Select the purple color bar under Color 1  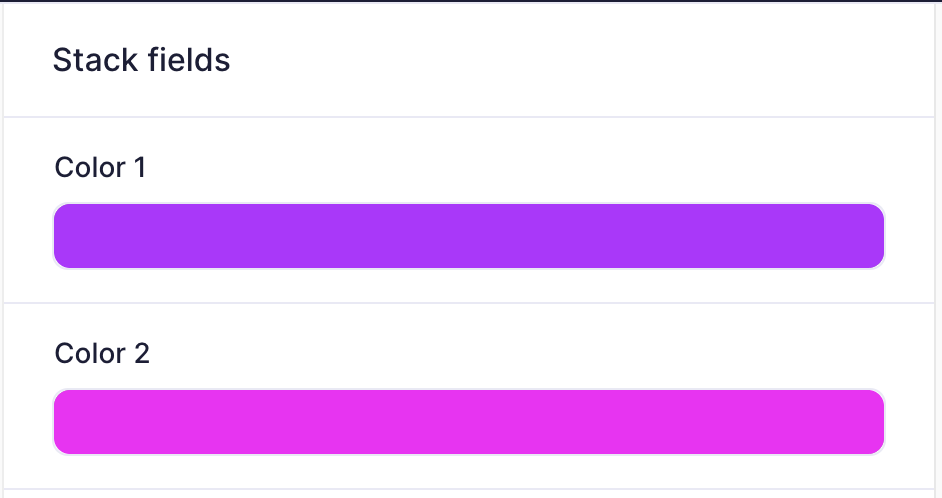(x=469, y=236)
